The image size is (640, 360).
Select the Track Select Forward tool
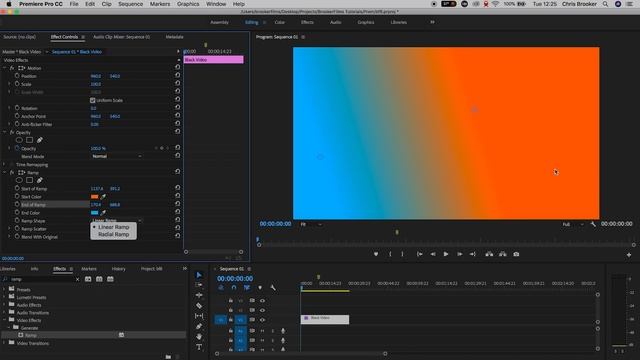coord(199,285)
